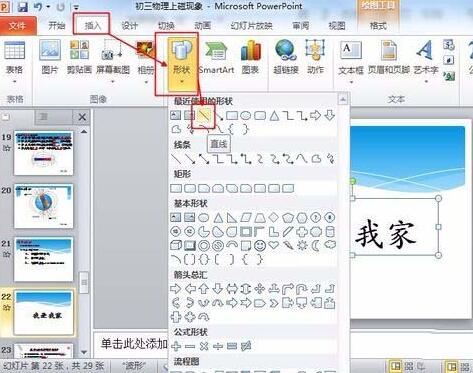
Task: Select slide 21 thumbnail
Action: [43, 259]
